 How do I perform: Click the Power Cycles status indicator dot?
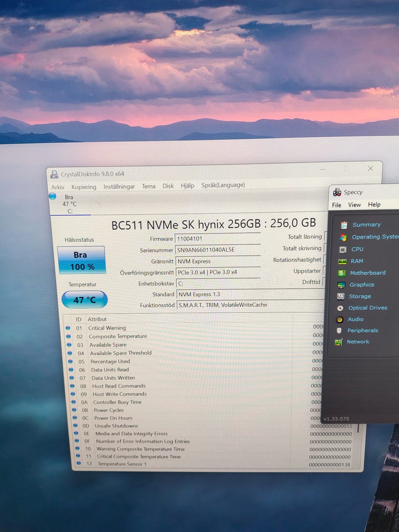pyautogui.click(x=74, y=410)
